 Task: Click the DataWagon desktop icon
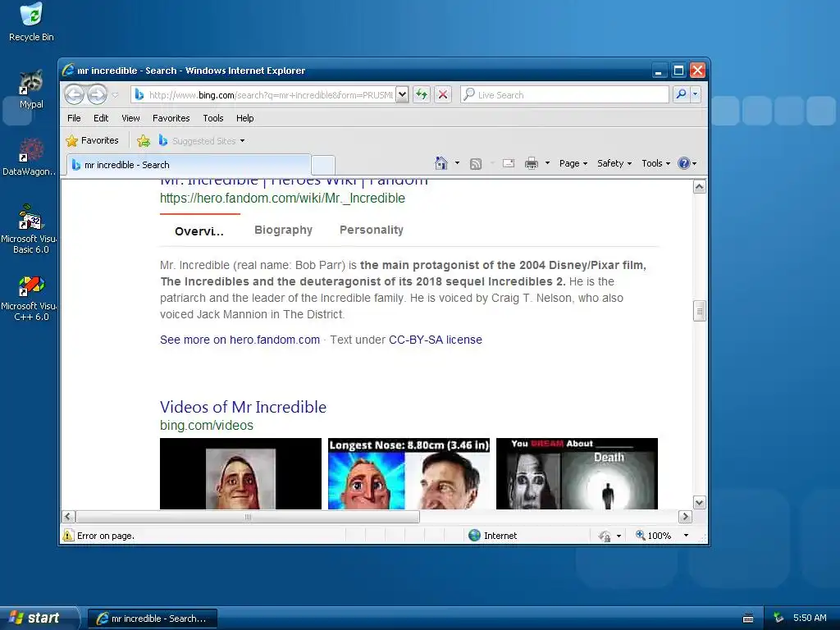pyautogui.click(x=30, y=157)
